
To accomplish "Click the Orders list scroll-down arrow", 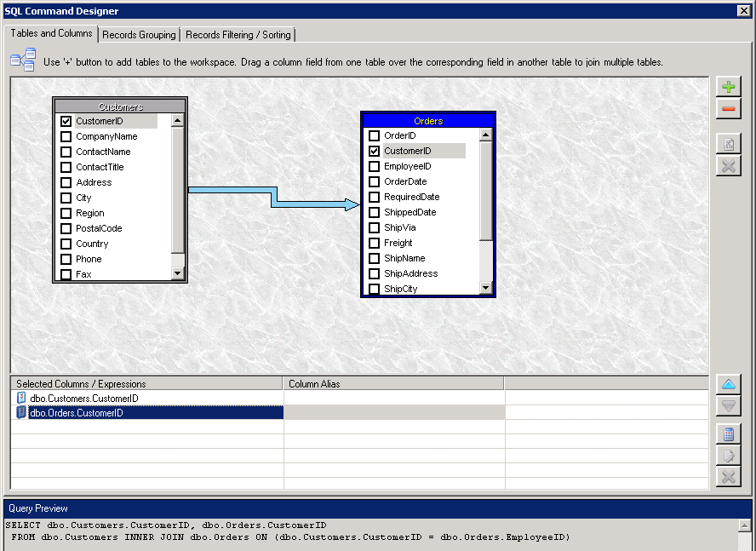I will point(485,288).
